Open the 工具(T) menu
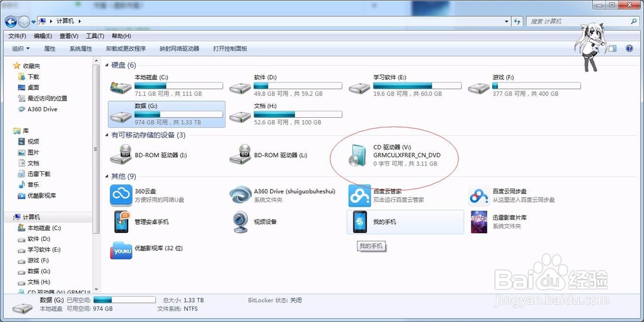This screenshot has width=644, height=322. tap(95, 36)
